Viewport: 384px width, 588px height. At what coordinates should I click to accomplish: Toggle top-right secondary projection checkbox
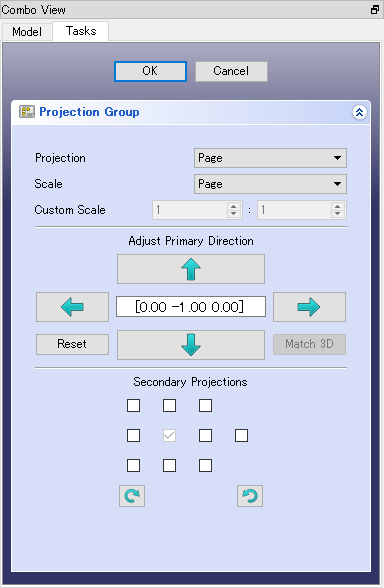tap(206, 405)
